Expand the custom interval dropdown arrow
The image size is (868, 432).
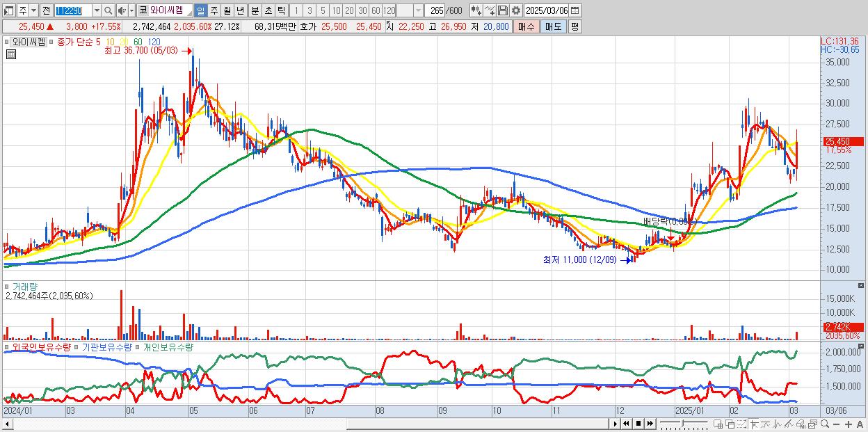(x=418, y=10)
